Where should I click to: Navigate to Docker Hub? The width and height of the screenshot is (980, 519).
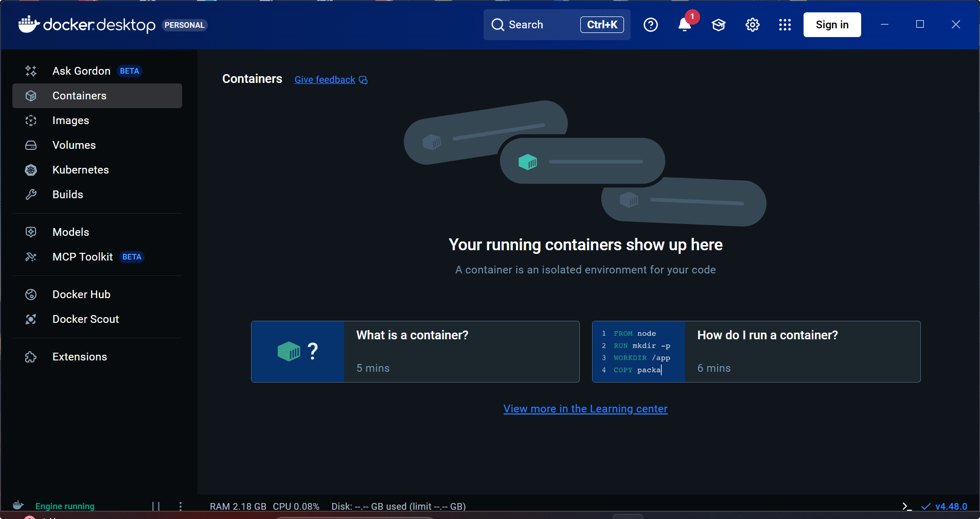97,295
